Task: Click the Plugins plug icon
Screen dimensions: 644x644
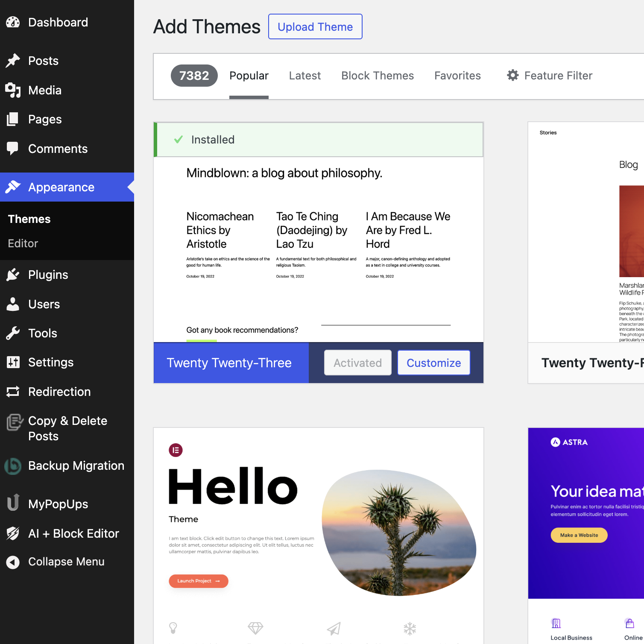Action: click(13, 275)
